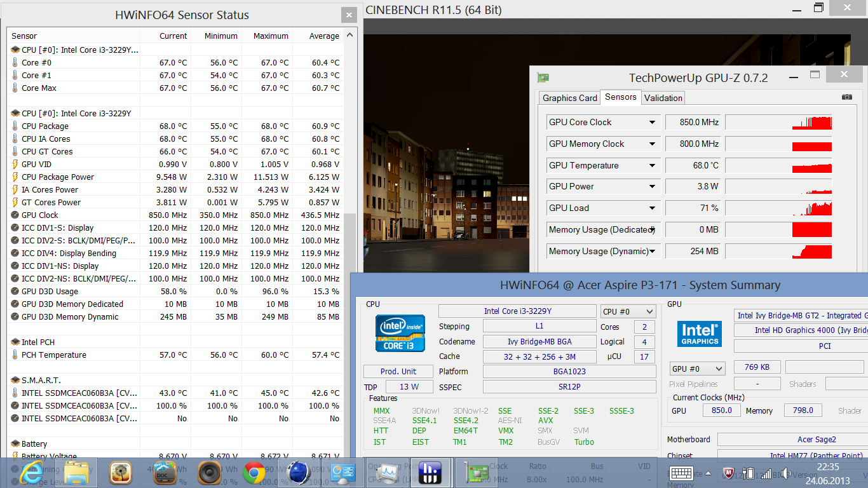
Task: Click the HWiNFO taskbar icon
Action: point(431,472)
